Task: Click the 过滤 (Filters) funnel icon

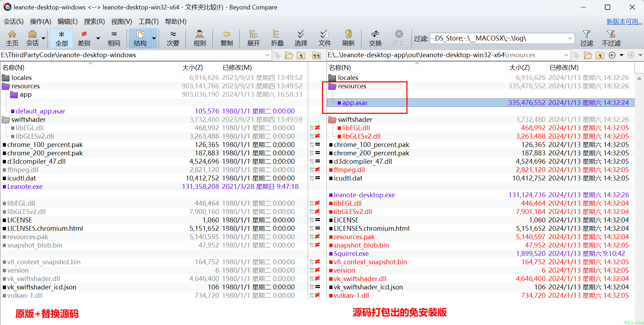Action: (x=586, y=38)
